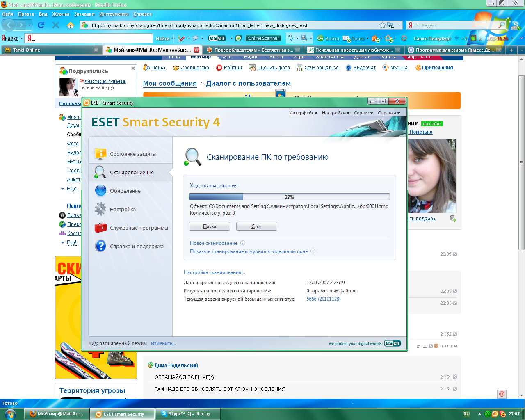The width and height of the screenshot is (525, 420).
Task: Switch to Tanki Online tab
Action: coord(51,50)
